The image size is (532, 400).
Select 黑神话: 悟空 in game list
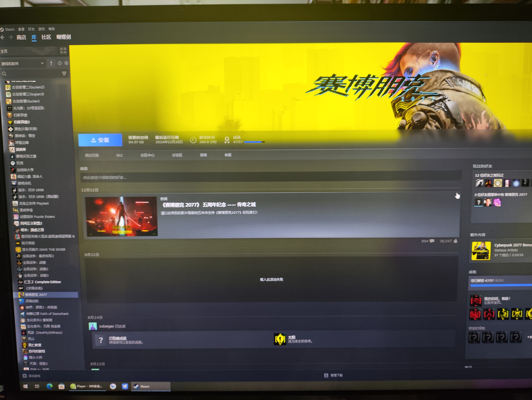(25, 136)
